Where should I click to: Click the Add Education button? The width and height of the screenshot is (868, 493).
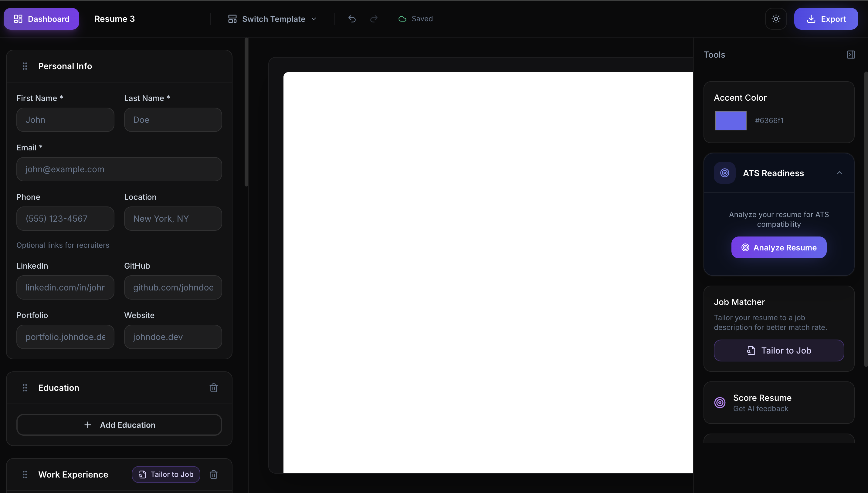click(x=119, y=425)
